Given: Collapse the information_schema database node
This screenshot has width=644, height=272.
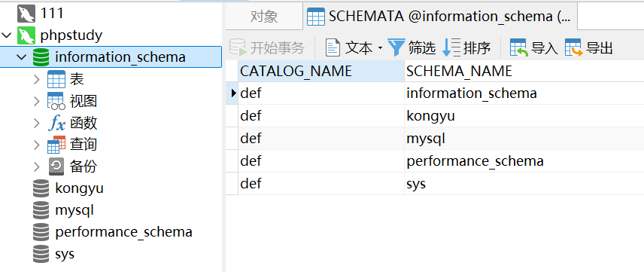Looking at the screenshot, I should click(22, 57).
